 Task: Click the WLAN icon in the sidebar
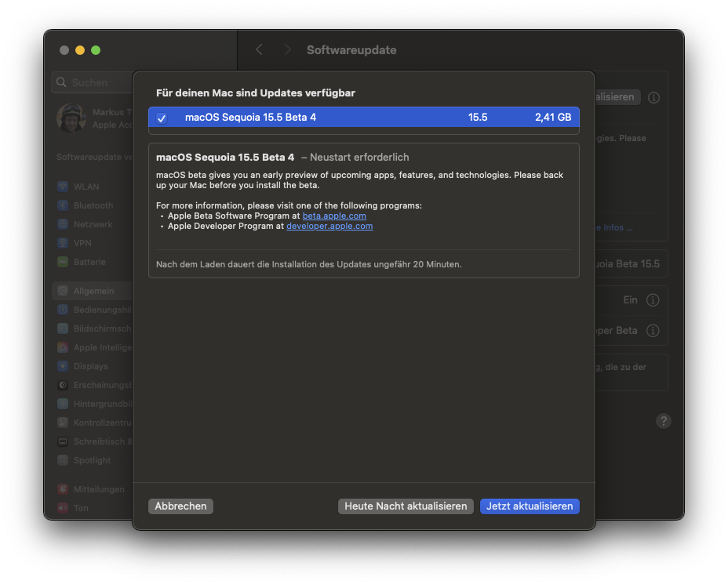63,187
